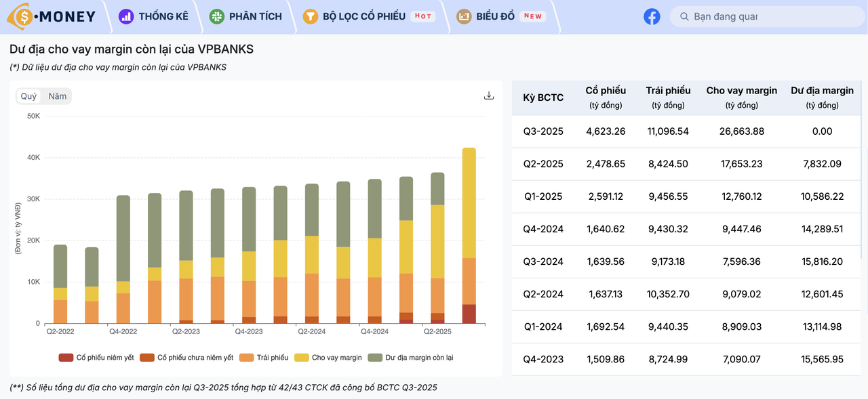Select the Q1-2024 table row label
The image size is (868, 399).
coord(543,327)
